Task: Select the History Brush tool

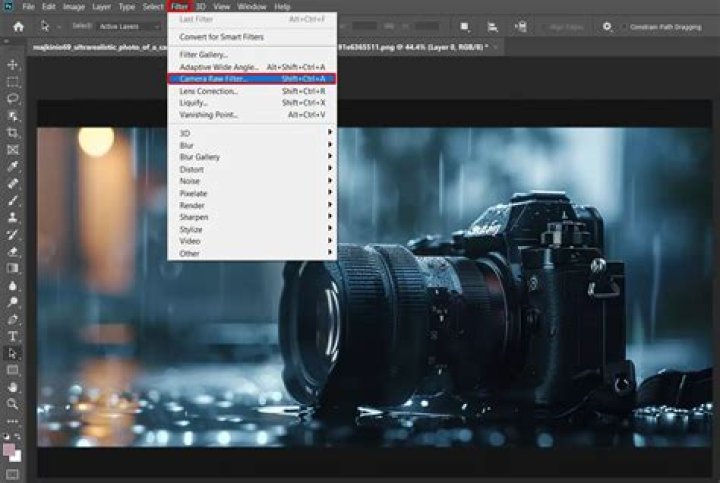Action: 13,234
